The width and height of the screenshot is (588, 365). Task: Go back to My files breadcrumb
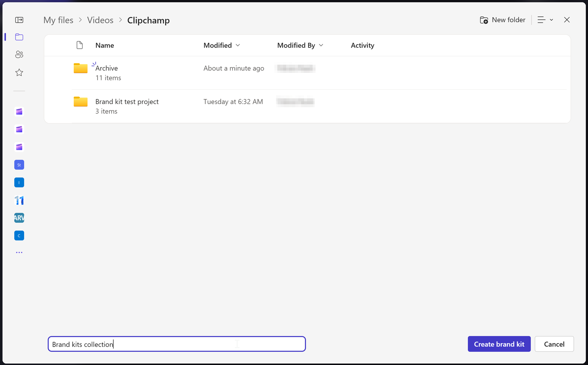tap(58, 20)
